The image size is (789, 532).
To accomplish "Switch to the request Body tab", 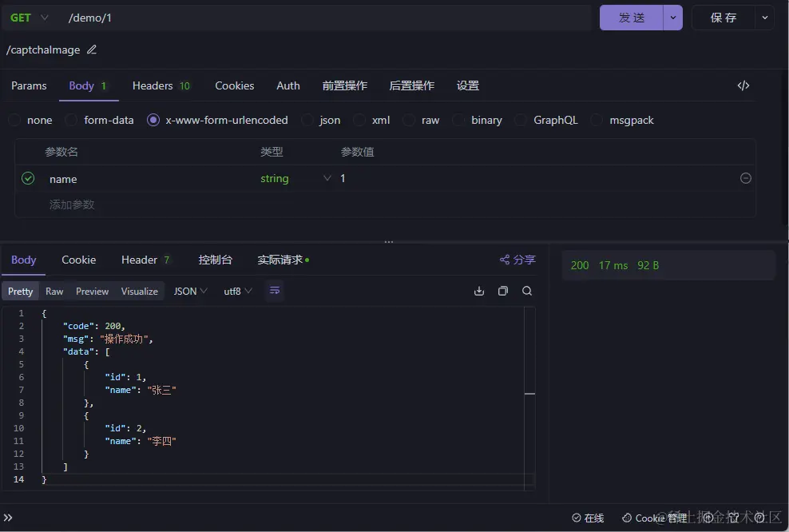I will (x=88, y=85).
